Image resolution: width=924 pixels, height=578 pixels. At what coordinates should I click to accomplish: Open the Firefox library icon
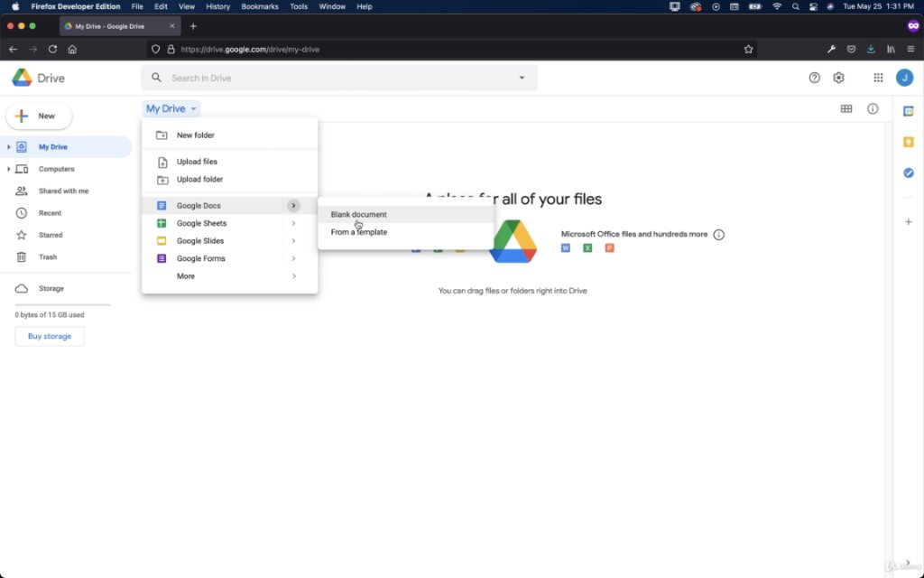pos(891,50)
